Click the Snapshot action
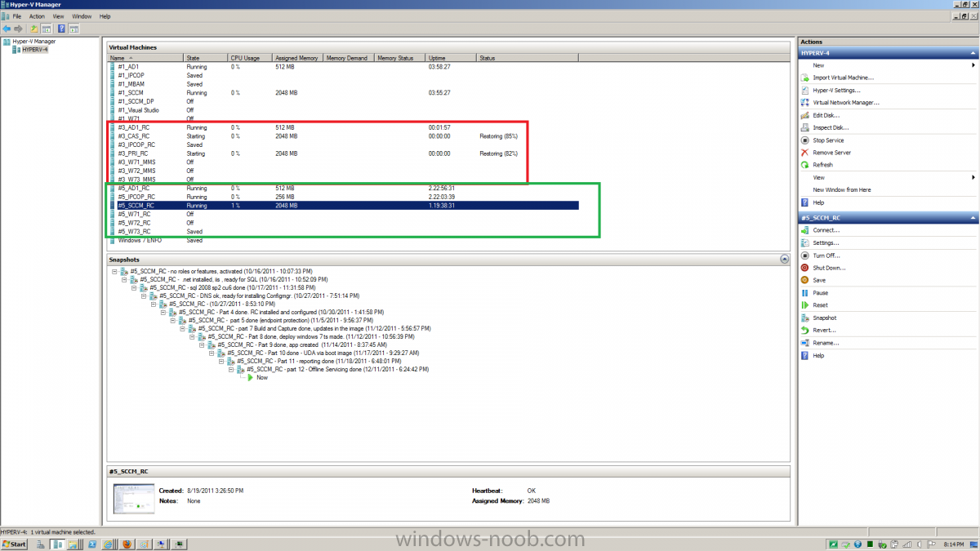The height and width of the screenshot is (551, 980). pos(825,318)
